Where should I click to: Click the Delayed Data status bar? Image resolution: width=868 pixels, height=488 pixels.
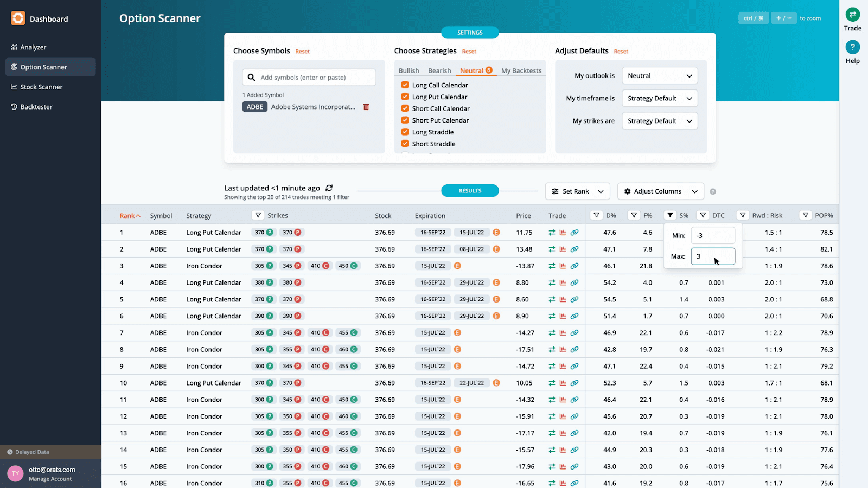tap(50, 452)
